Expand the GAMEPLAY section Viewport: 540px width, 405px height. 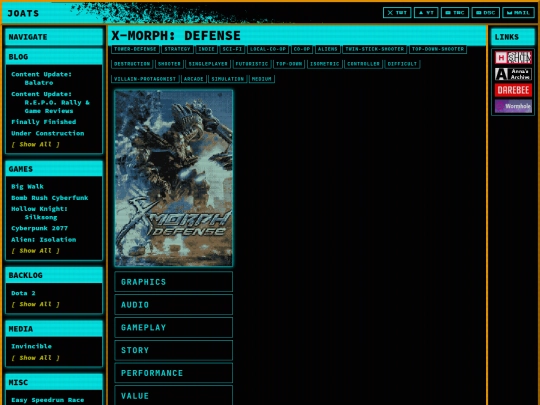174,327
